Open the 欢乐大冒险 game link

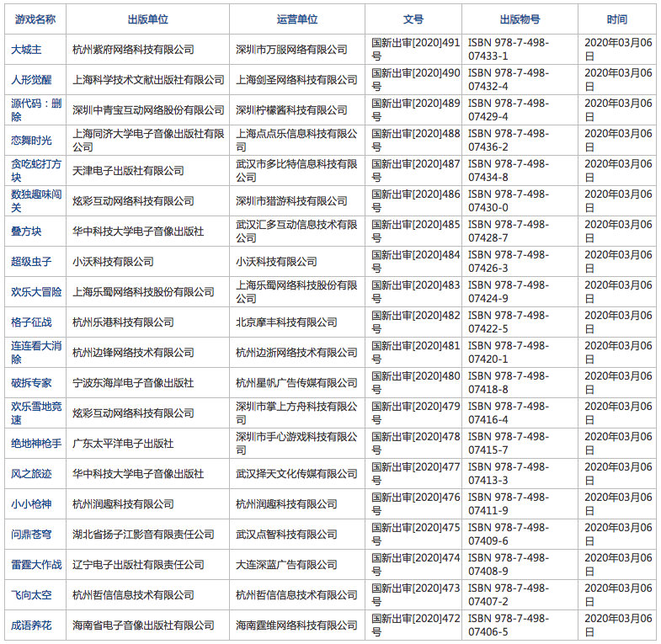(x=36, y=292)
